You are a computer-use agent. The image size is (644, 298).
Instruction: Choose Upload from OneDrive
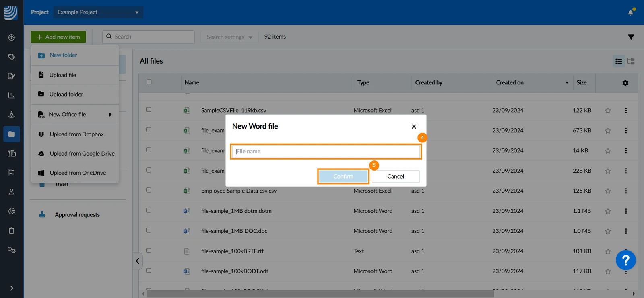point(75,173)
